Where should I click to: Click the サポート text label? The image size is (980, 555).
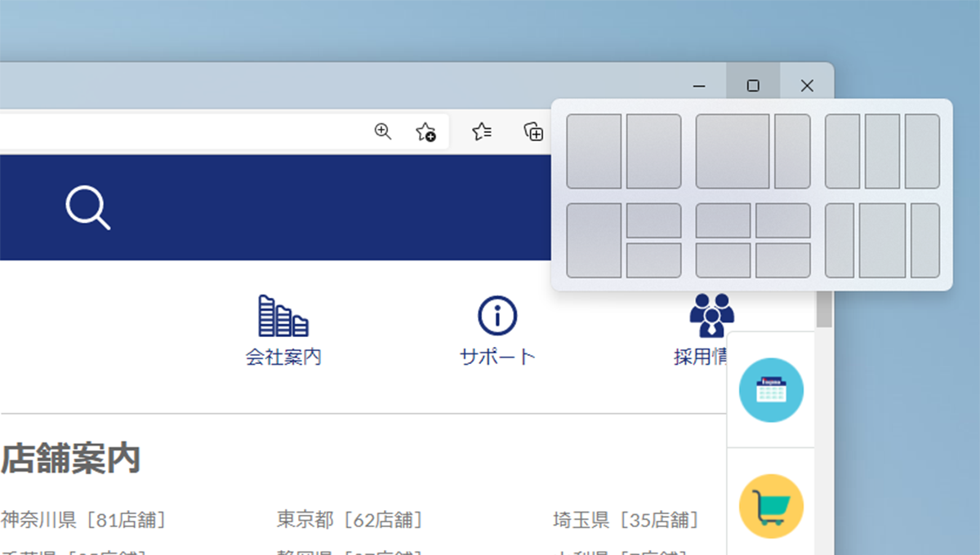(497, 357)
